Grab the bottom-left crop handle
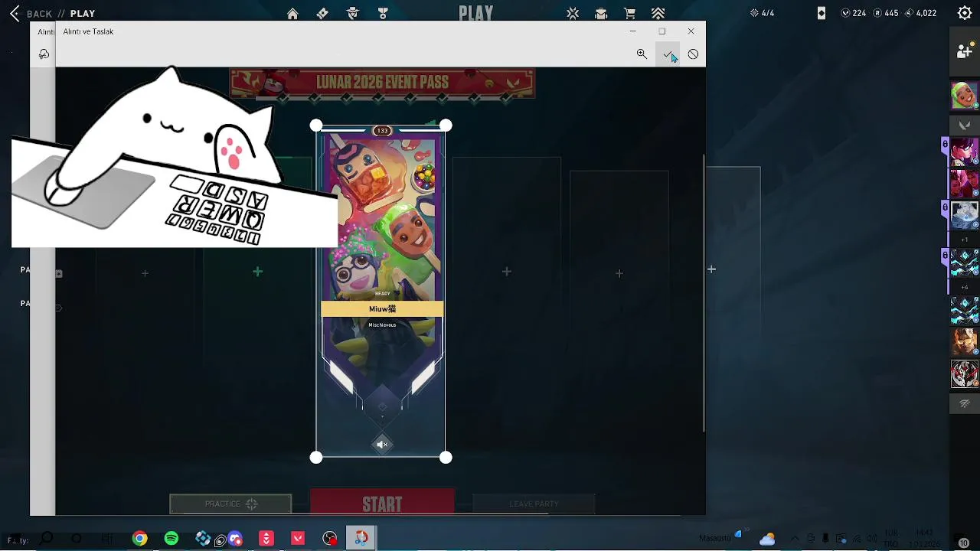 click(316, 458)
